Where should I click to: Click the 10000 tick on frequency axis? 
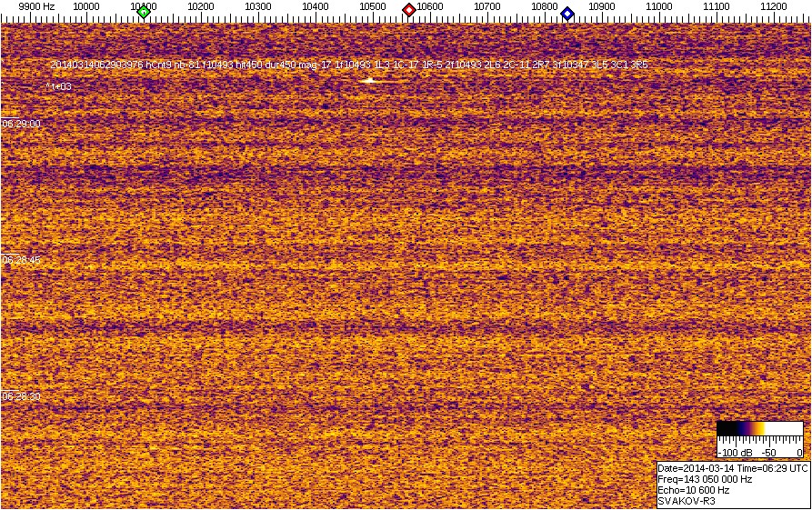click(86, 6)
